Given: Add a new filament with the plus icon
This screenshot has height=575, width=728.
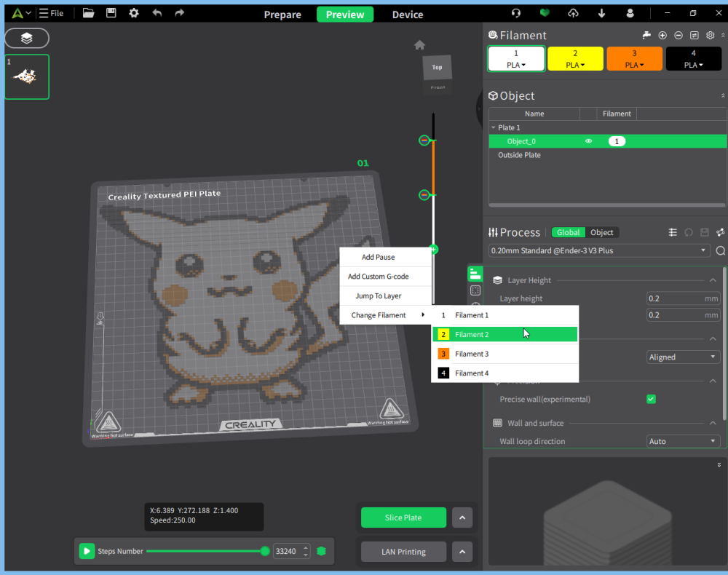Looking at the screenshot, I should point(662,35).
